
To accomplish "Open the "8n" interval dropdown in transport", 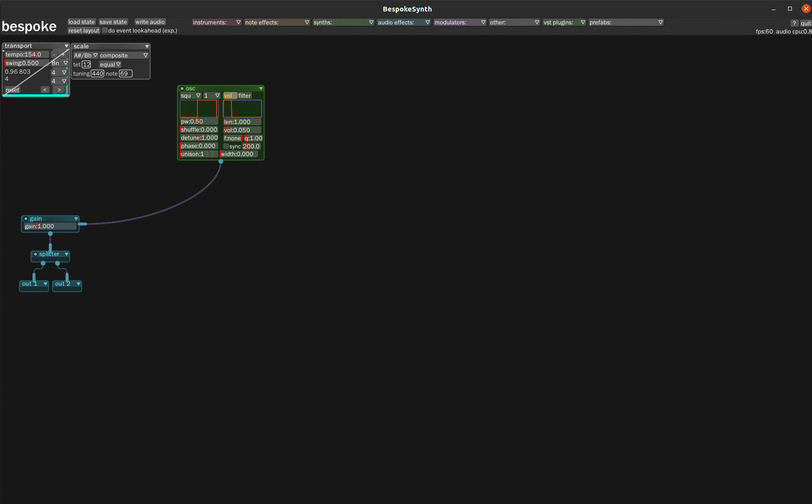I will click(x=60, y=63).
